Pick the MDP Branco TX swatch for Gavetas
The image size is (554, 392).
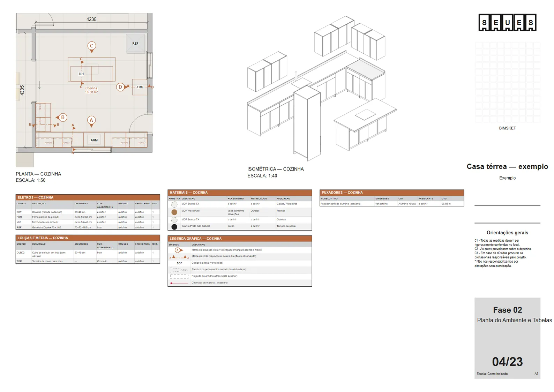[174, 220]
